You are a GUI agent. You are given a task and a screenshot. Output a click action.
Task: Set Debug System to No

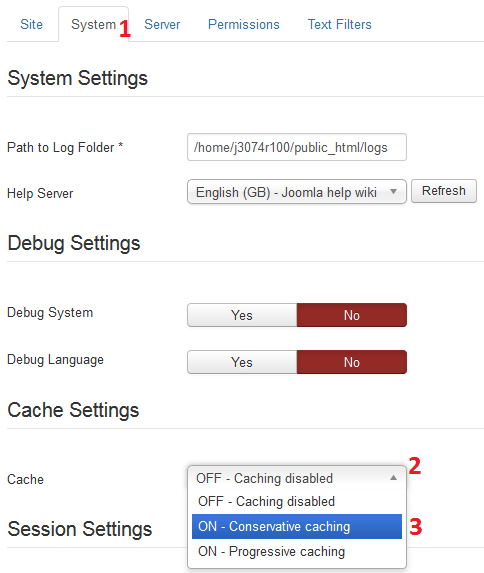point(352,315)
